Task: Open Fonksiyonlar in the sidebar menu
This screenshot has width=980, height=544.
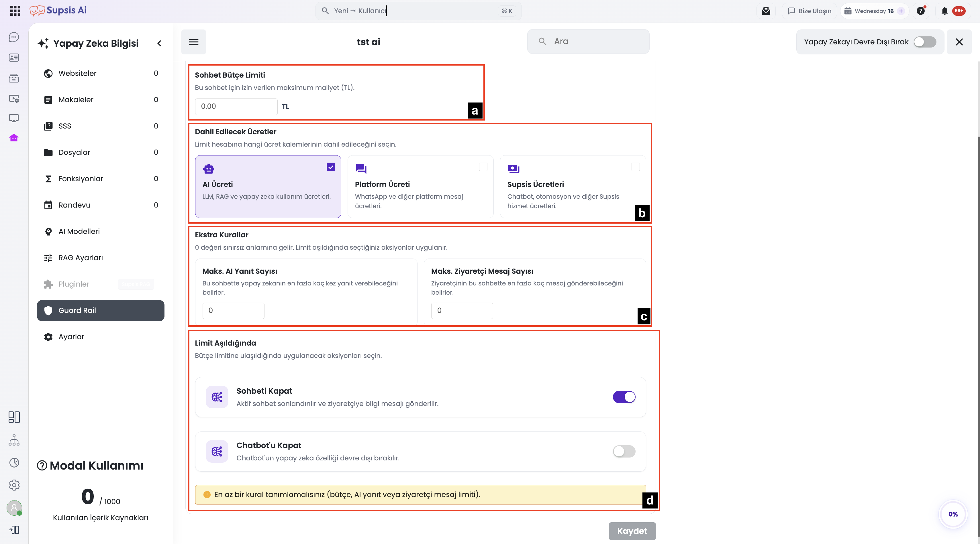Action: [x=101, y=179]
